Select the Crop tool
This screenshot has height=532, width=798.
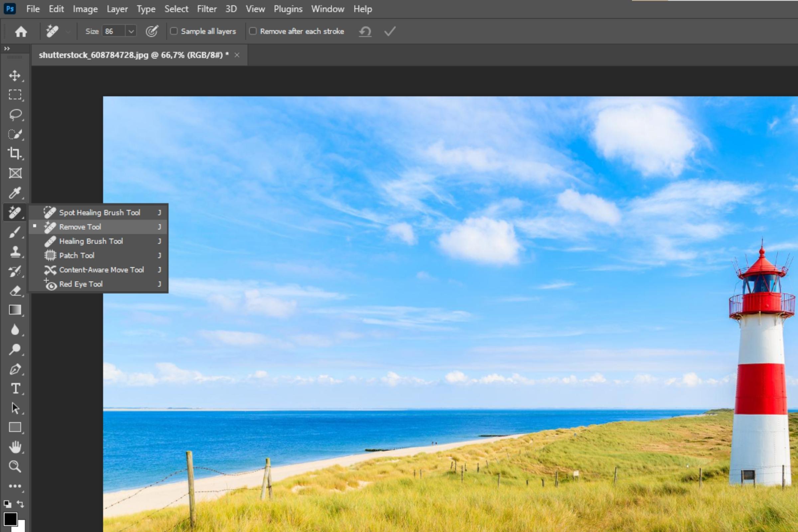point(15,153)
